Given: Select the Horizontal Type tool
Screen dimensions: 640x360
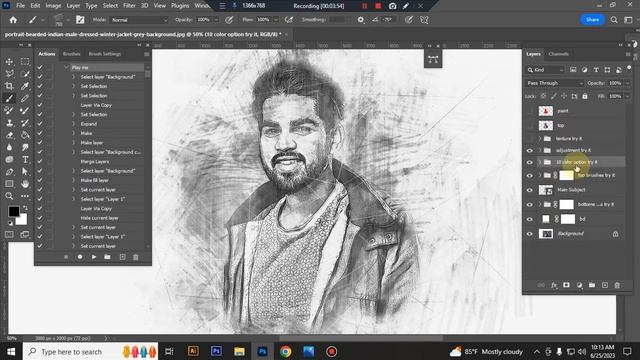Looking at the screenshot, I should tap(25, 160).
